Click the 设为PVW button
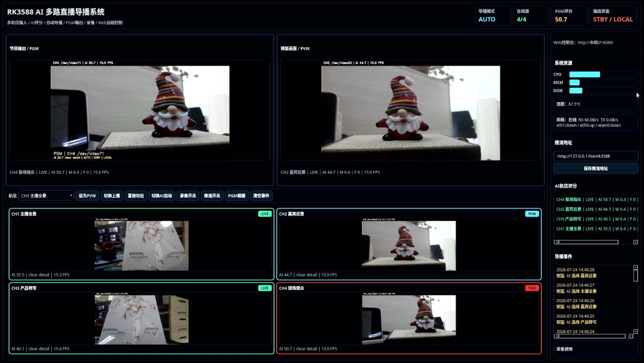644x363 pixels. tap(87, 196)
